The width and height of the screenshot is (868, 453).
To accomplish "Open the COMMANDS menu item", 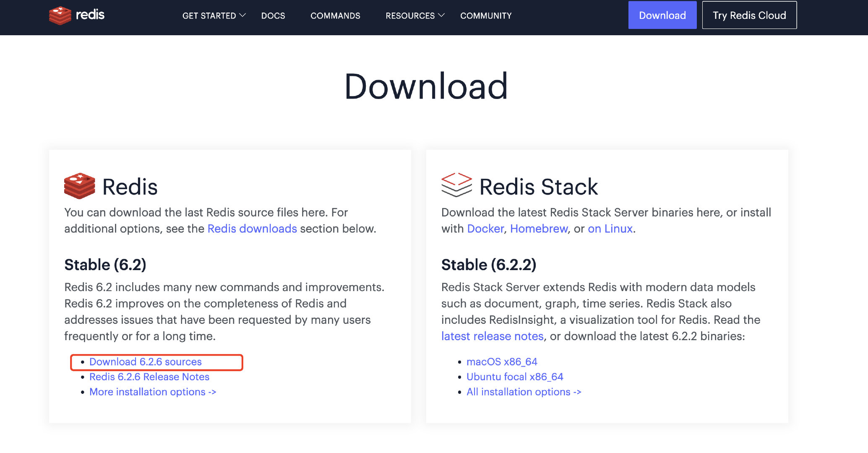I will [335, 16].
